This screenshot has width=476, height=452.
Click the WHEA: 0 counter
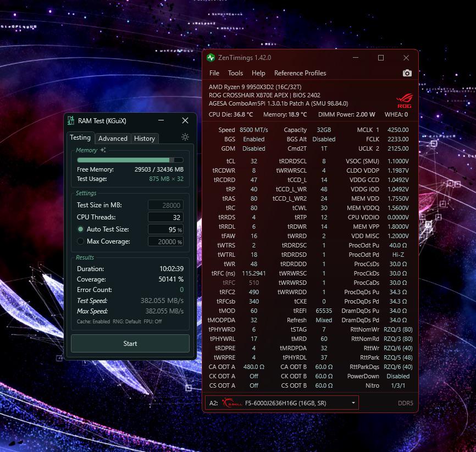[x=396, y=114]
